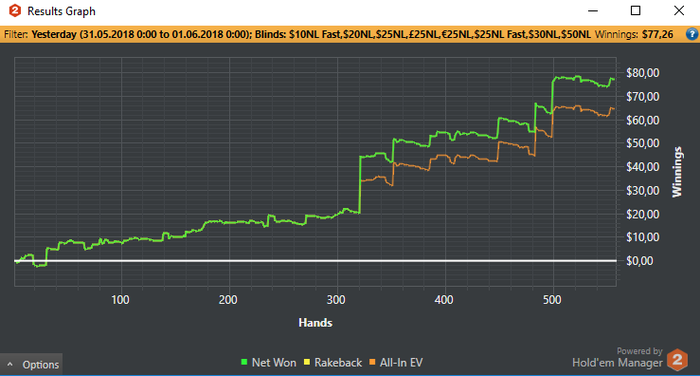Click the 300 hands axis label
This screenshot has width=700, height=376.
click(x=336, y=300)
